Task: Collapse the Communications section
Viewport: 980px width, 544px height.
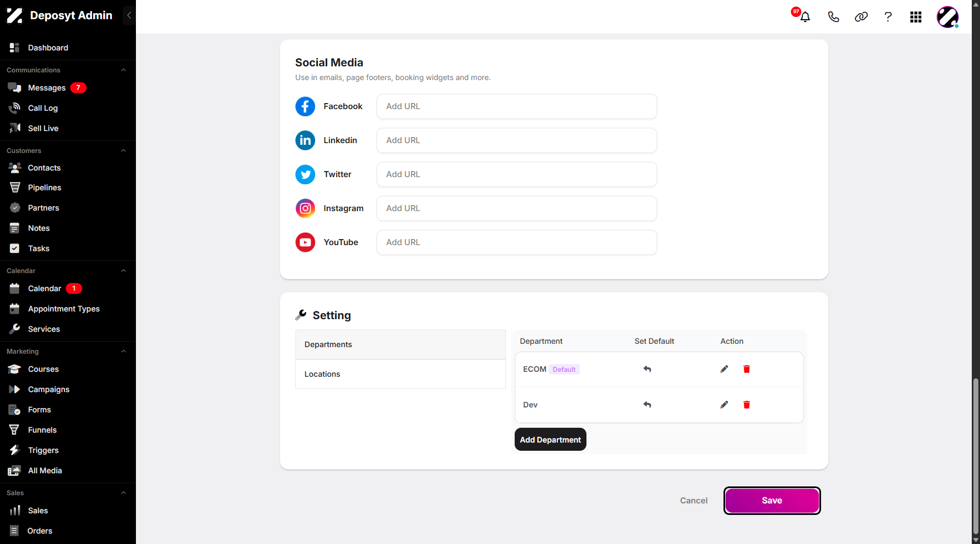Action: (123, 70)
